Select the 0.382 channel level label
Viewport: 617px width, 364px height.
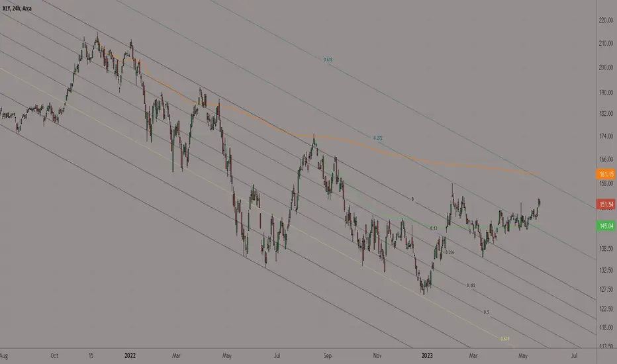click(x=471, y=285)
